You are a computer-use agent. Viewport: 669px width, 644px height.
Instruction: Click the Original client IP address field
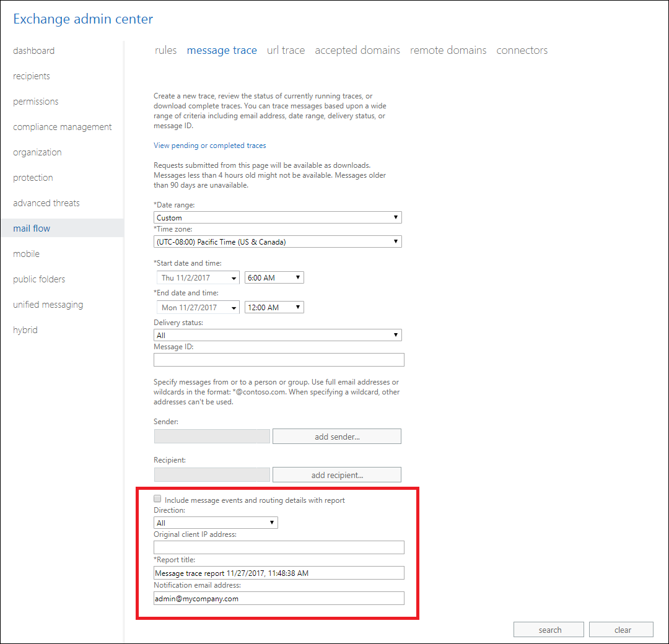click(279, 547)
